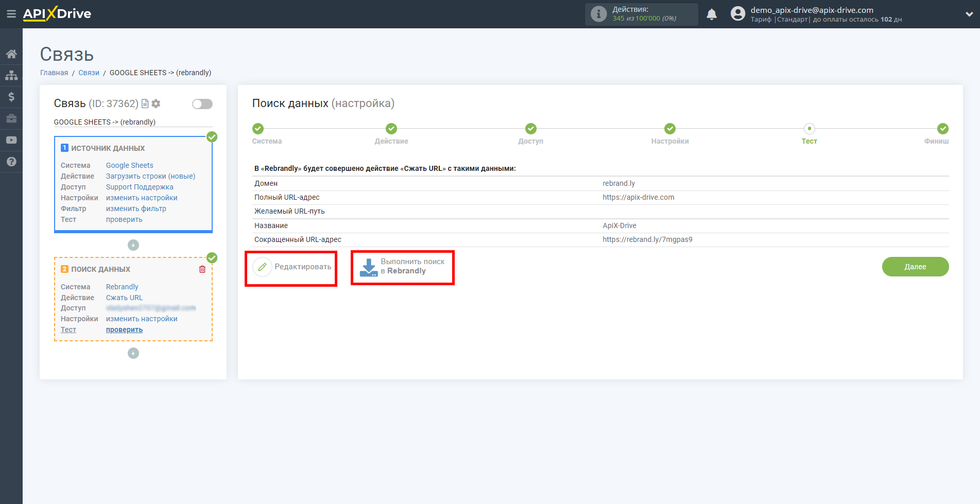Click account email demo_apix-drive@apix-drive.com
980x504 pixels.
[812, 10]
